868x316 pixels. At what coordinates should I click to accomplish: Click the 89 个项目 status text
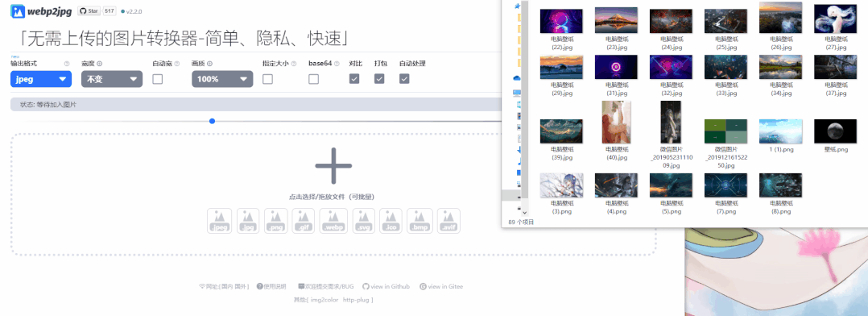[x=521, y=222]
